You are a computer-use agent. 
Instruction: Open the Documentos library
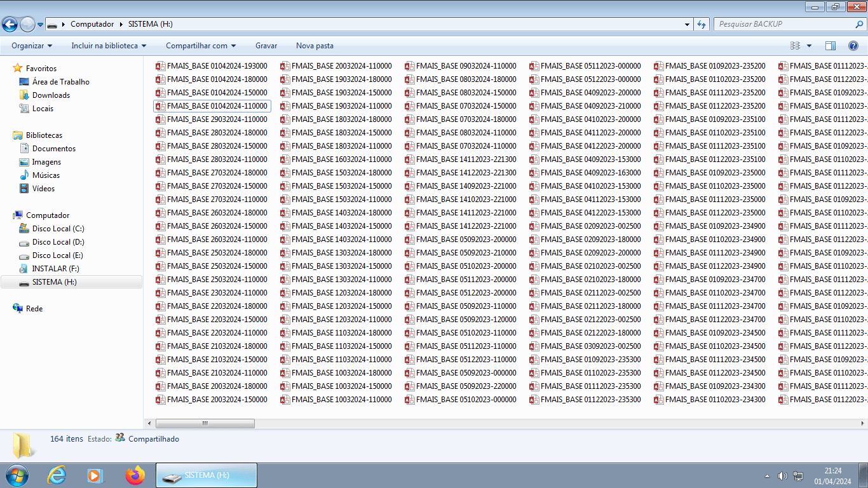(54, 149)
